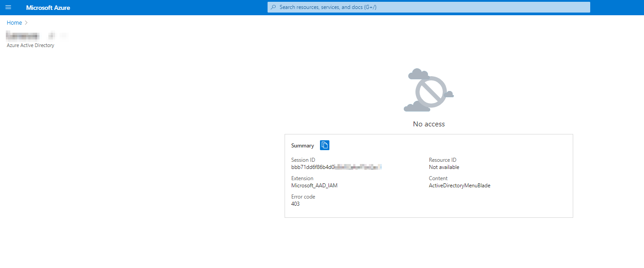Open the hamburger portal menu
Viewport: 644px width, 268px height.
coord(8,8)
